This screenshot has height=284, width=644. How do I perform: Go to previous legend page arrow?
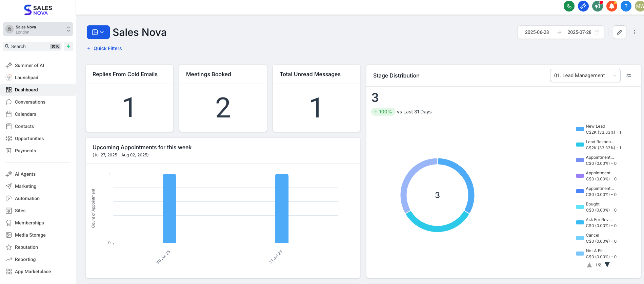coord(589,265)
